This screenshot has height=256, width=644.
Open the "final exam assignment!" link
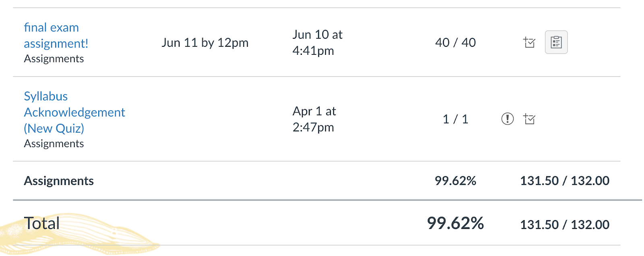[x=56, y=35]
